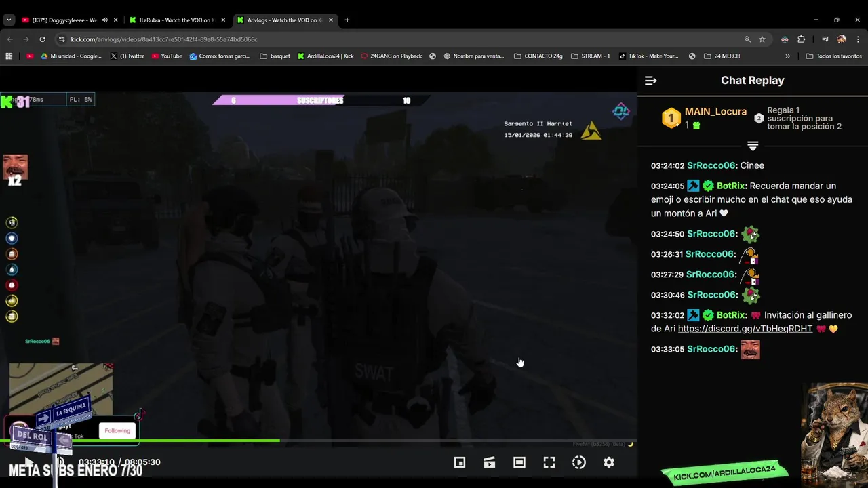Switch to Doggystyleeee YouTube tab
Image resolution: width=868 pixels, height=488 pixels.
coord(64,20)
